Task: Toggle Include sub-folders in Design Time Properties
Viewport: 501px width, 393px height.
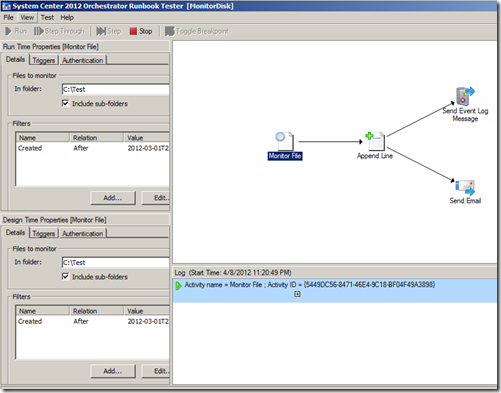Action: [x=65, y=277]
